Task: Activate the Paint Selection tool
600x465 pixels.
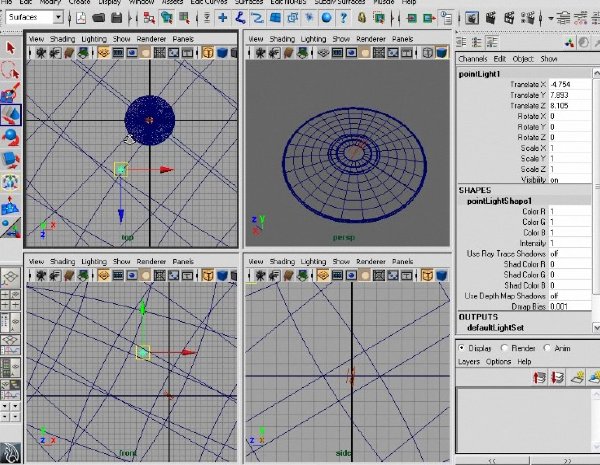Action: (10, 93)
